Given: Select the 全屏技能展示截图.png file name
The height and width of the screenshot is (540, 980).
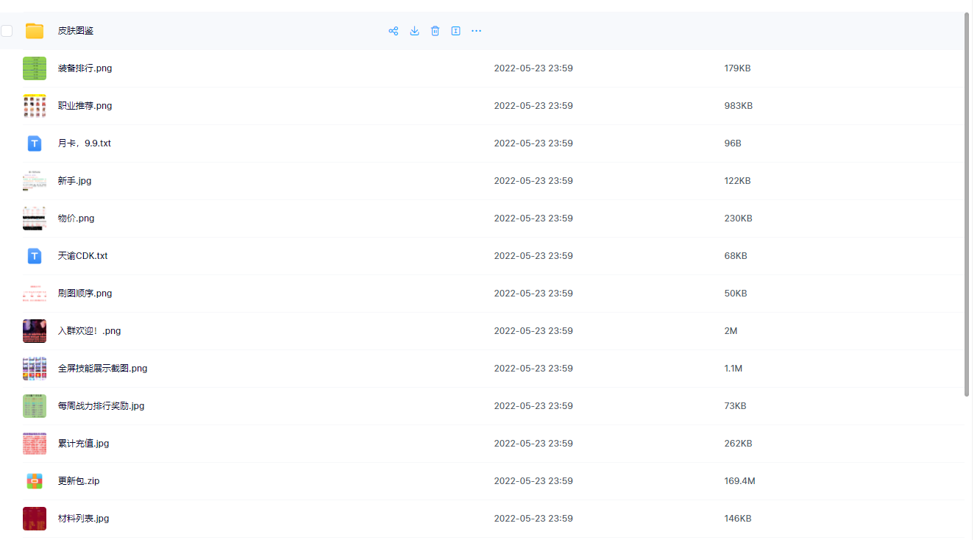Looking at the screenshot, I should point(102,369).
